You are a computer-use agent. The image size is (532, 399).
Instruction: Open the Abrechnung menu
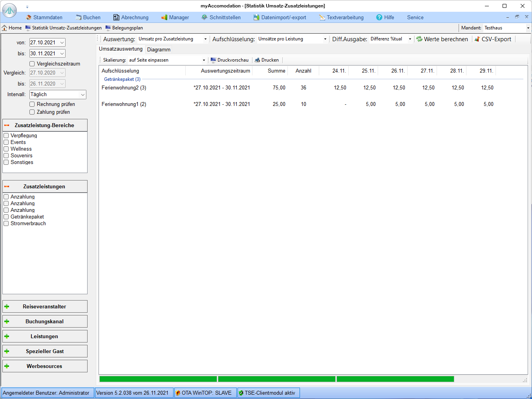131,17
